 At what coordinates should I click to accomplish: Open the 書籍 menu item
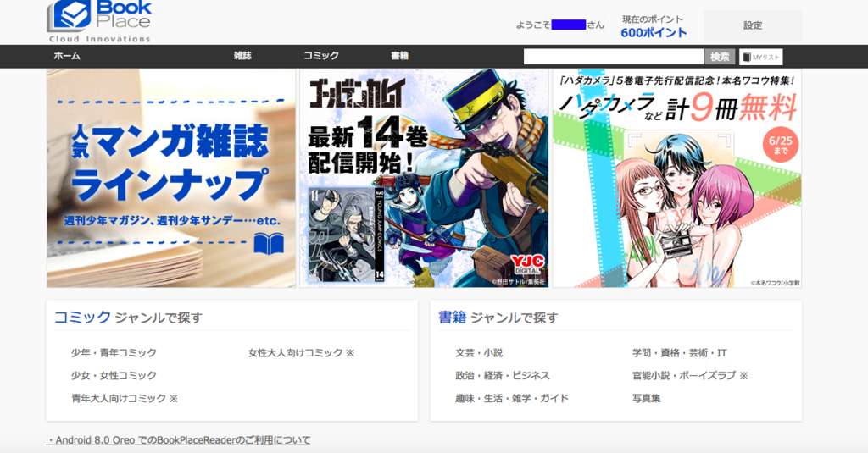coord(400,56)
